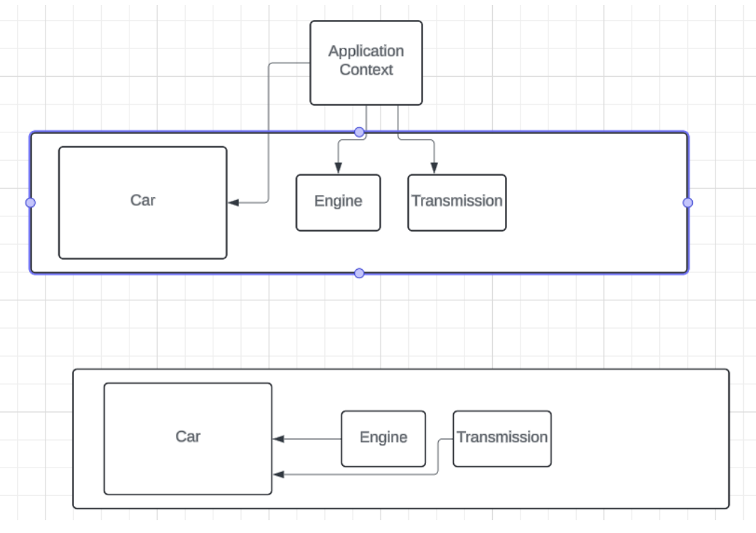756x533 pixels.
Task: Select the Transmission box in the selected container
Action: [457, 202]
